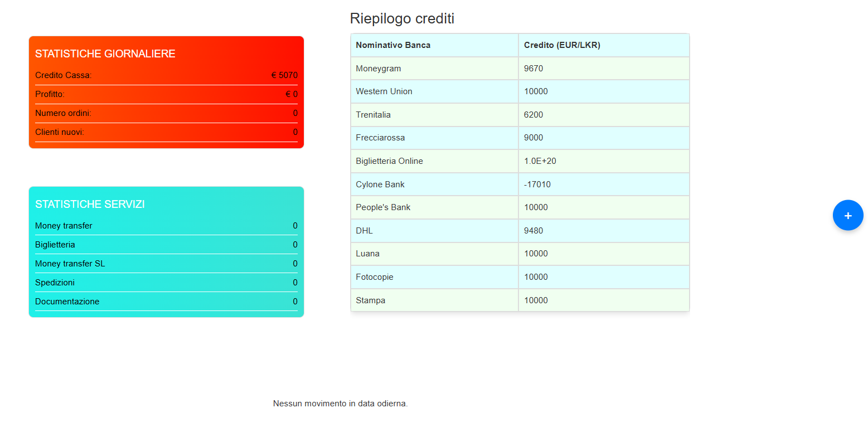Viewport: 868px width, 442px height.
Task: Click the Nominativo Banca column header
Action: click(393, 45)
